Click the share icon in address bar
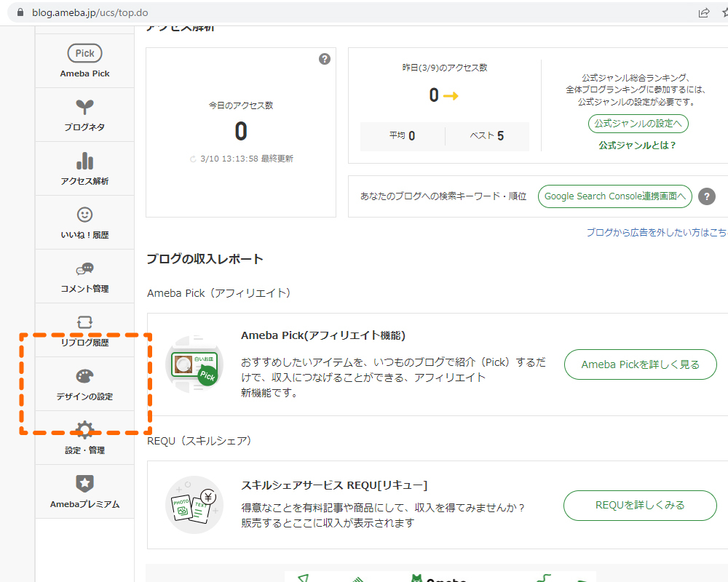 point(704,12)
